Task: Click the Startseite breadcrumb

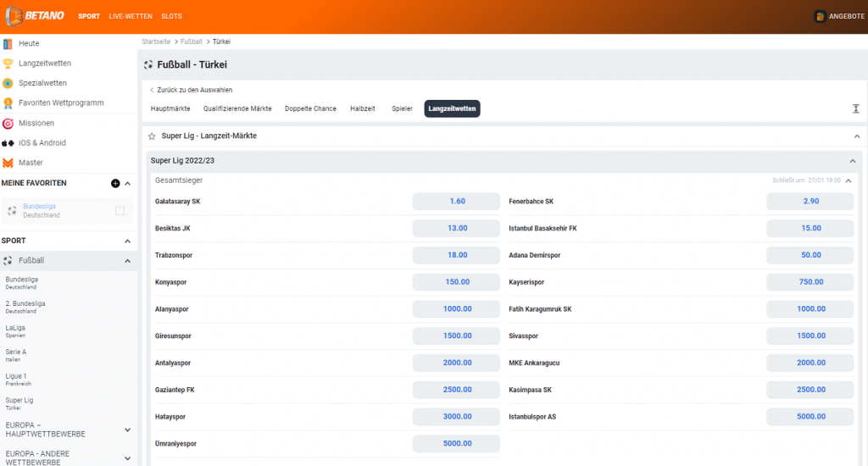Action: pos(156,42)
